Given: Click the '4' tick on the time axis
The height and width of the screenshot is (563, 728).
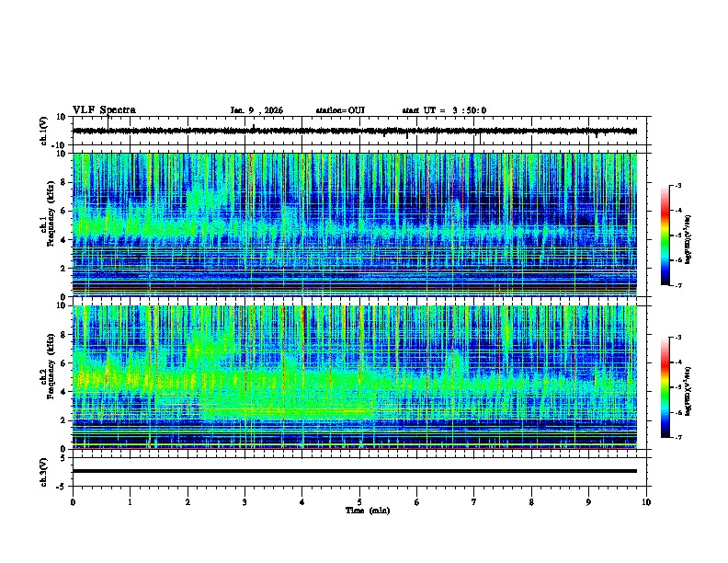Looking at the screenshot, I should click(302, 502).
